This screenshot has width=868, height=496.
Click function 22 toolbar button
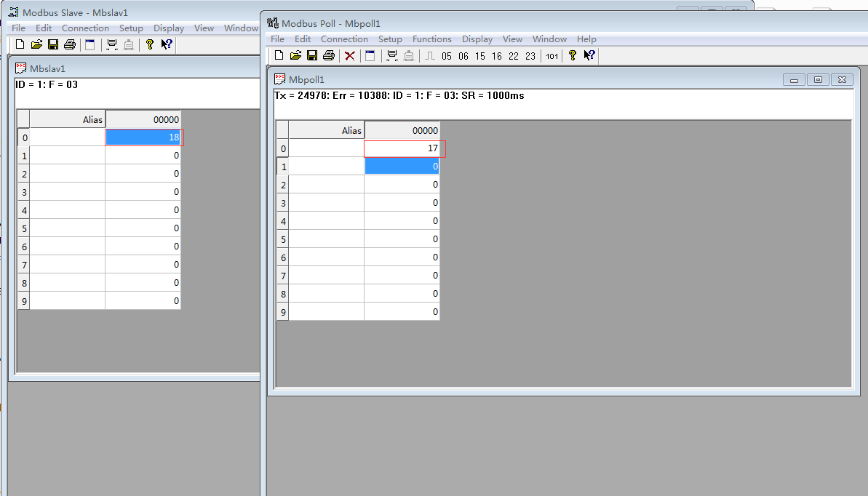pos(514,56)
